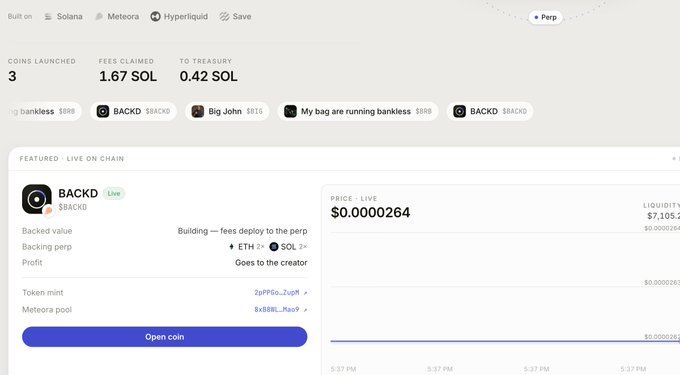Image resolution: width=680 pixels, height=375 pixels.
Task: Click the $0.0000264 live price
Action: [370, 212]
